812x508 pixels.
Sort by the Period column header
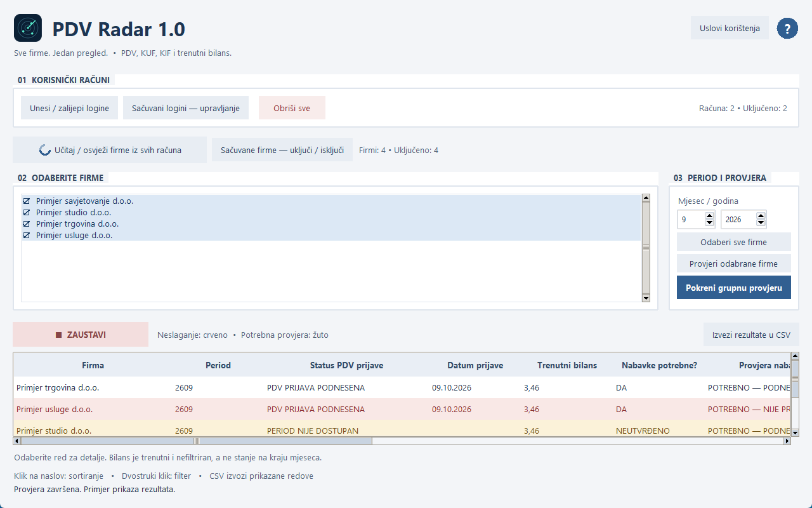point(218,365)
